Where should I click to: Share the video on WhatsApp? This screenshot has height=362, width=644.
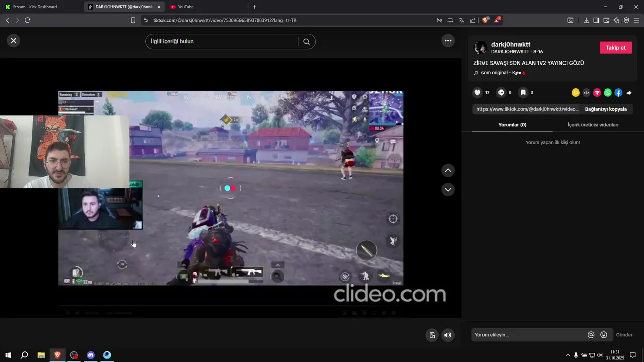coord(608,93)
